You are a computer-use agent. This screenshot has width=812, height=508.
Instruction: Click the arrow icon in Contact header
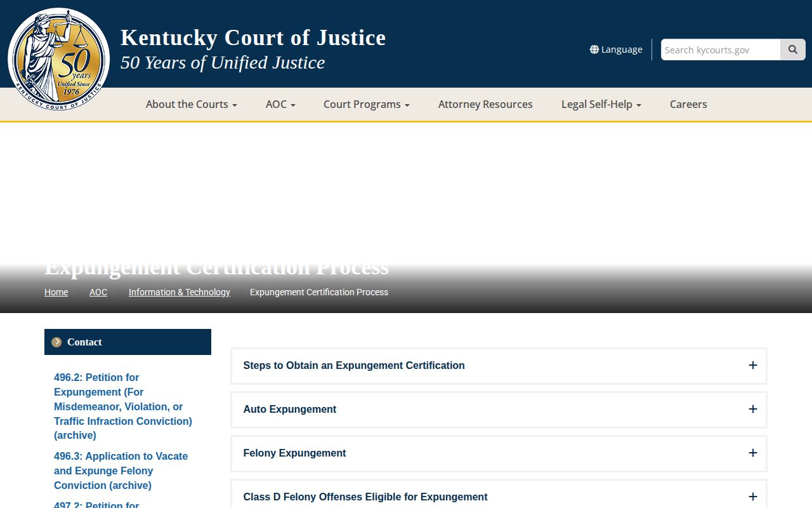point(56,342)
